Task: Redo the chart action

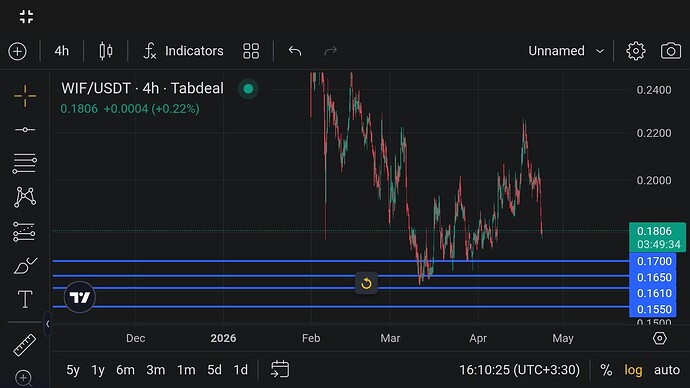Action: click(330, 51)
